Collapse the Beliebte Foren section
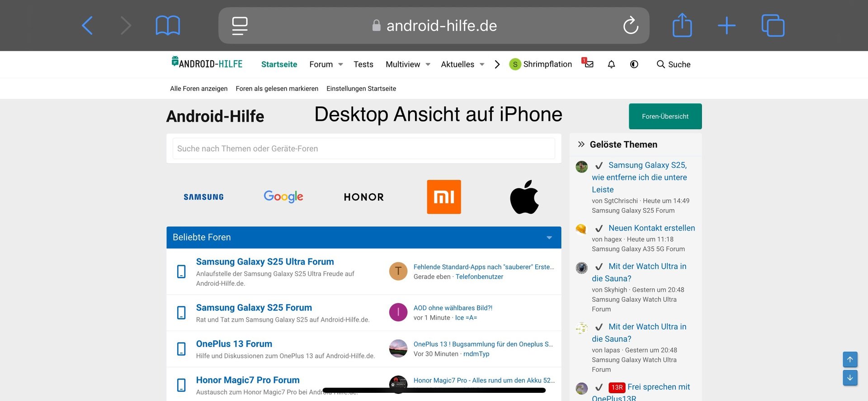Image resolution: width=868 pixels, height=401 pixels. point(549,238)
